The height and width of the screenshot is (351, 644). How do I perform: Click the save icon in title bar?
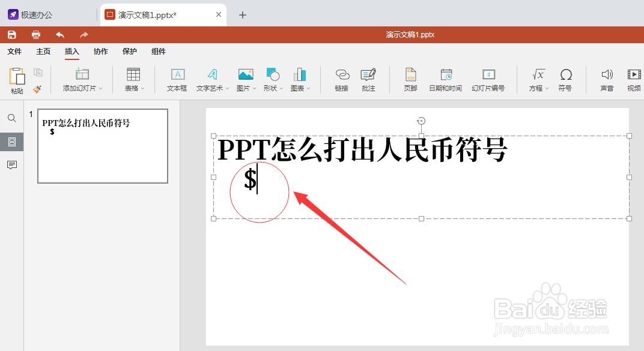tap(12, 35)
